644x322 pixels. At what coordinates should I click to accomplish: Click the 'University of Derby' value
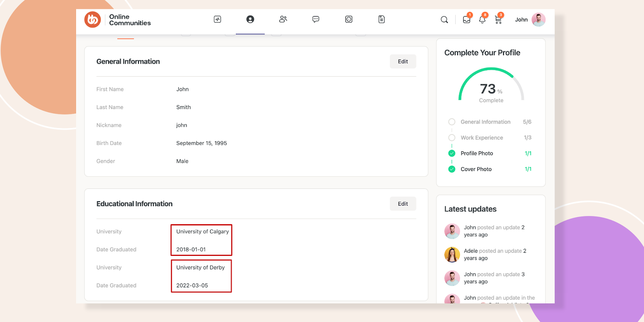coord(200,267)
